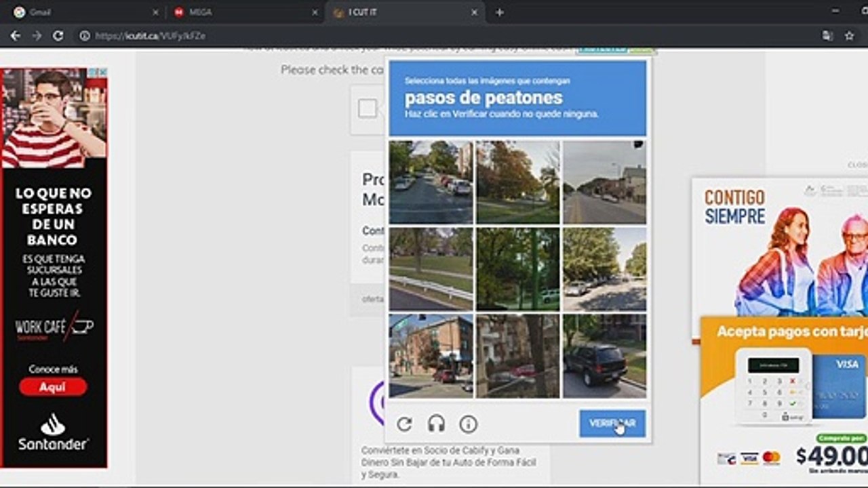Request an audio challenge with headphones icon
868x488 pixels.
pyautogui.click(x=436, y=424)
